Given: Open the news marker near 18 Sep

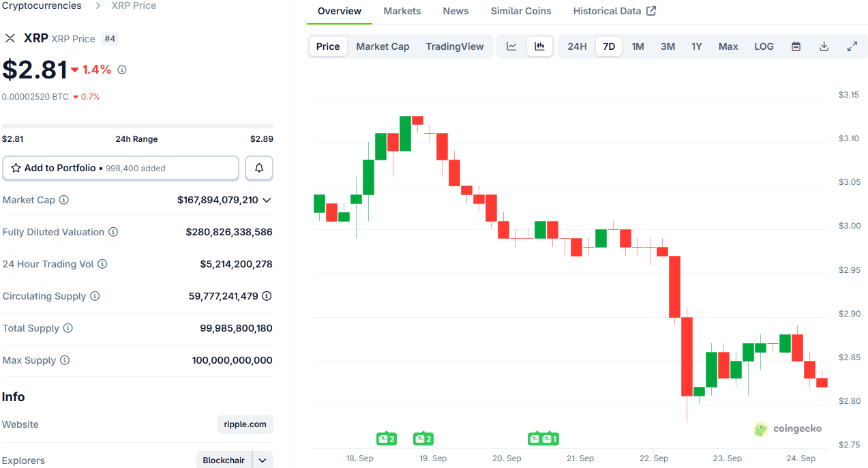Looking at the screenshot, I should (387, 439).
